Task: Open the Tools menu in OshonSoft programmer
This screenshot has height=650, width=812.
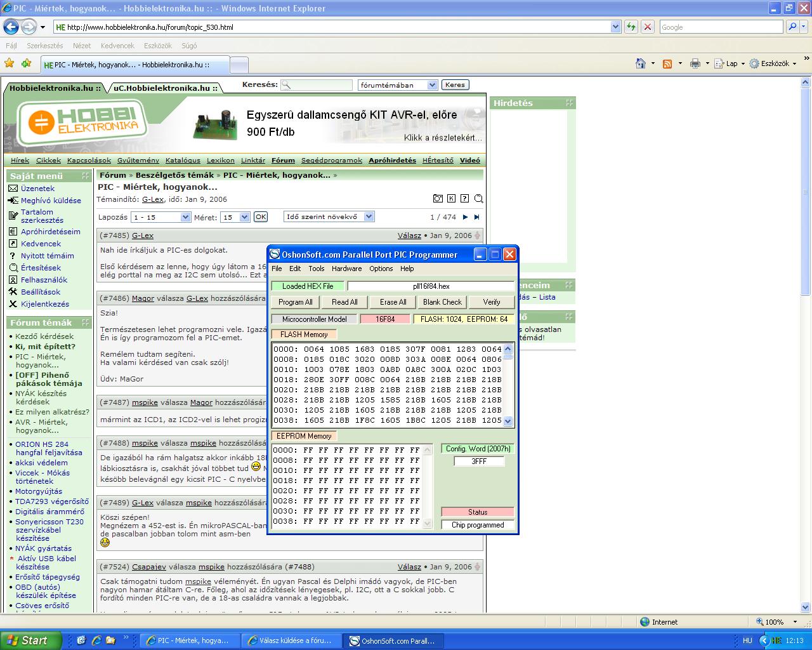Action: coord(317,269)
